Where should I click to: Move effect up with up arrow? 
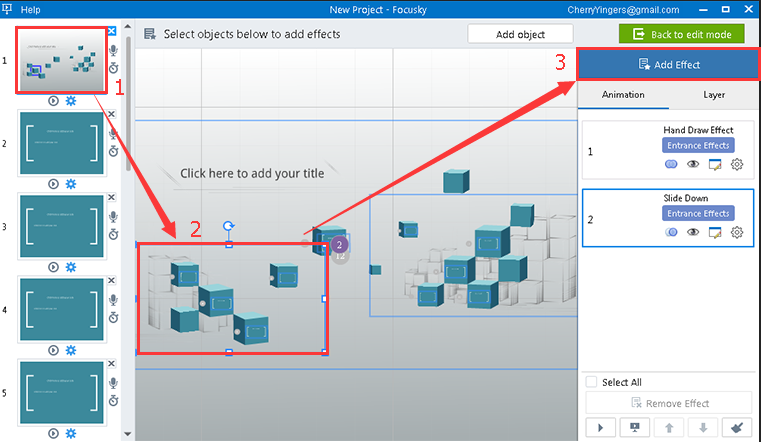[x=669, y=427]
